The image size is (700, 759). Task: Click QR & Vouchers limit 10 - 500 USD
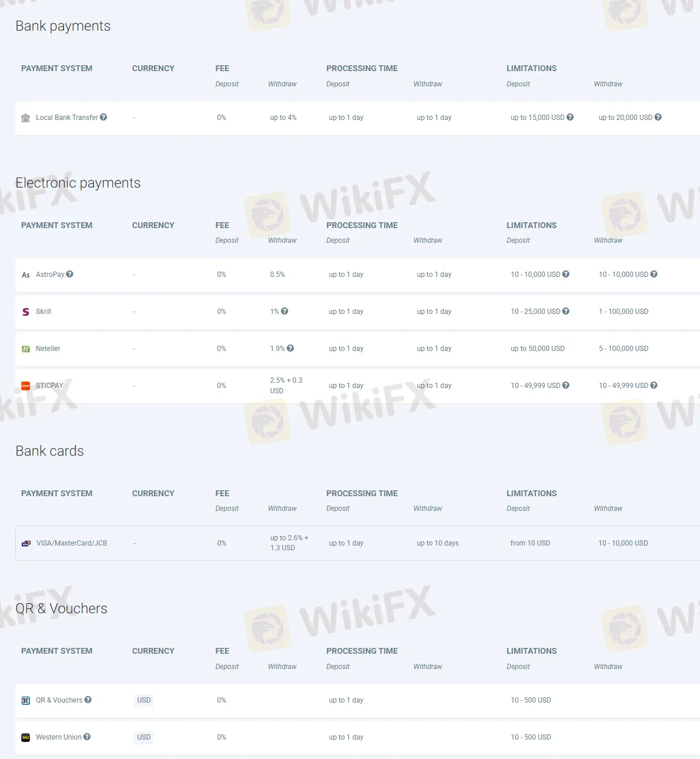pyautogui.click(x=531, y=700)
